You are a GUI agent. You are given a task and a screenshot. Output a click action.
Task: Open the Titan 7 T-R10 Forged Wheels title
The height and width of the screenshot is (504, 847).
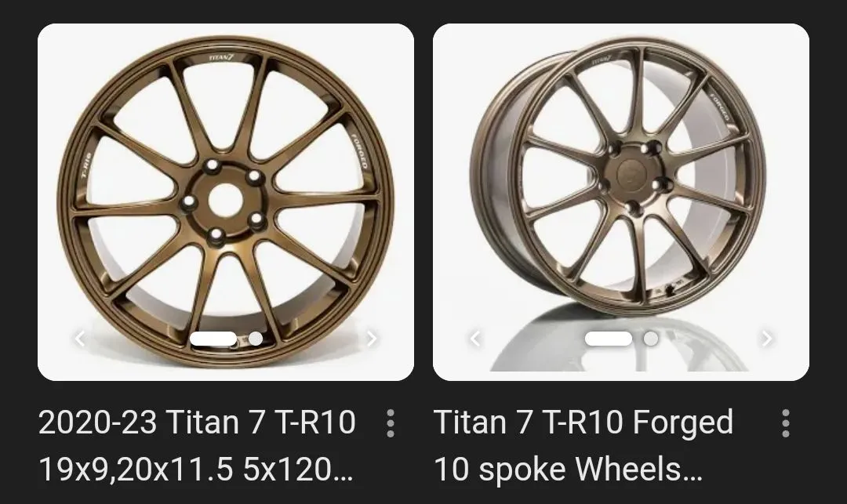tap(583, 446)
